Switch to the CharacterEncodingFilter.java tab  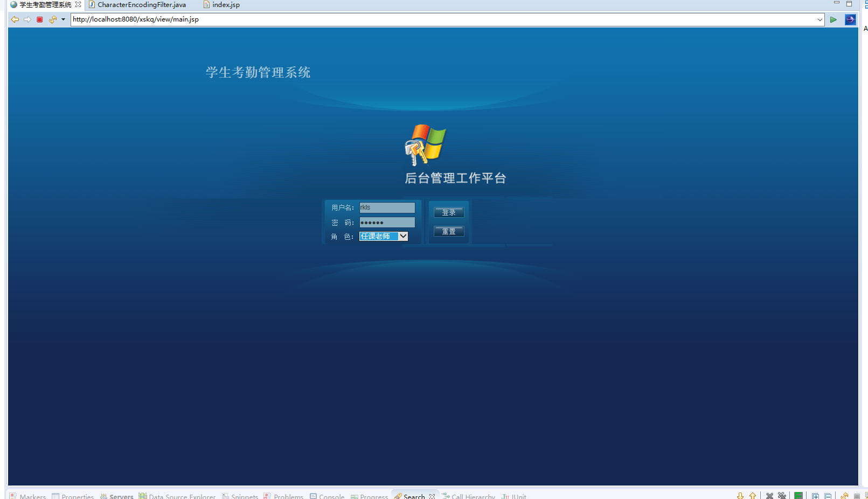137,4
